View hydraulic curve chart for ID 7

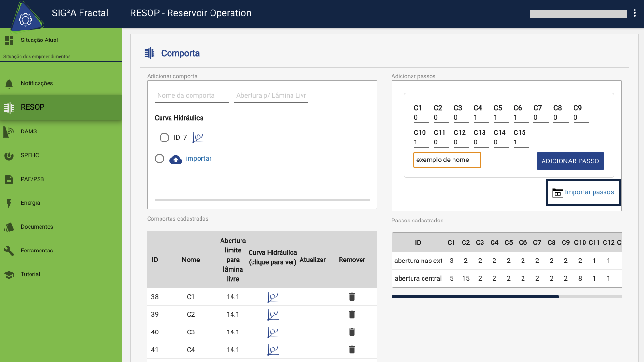click(198, 138)
